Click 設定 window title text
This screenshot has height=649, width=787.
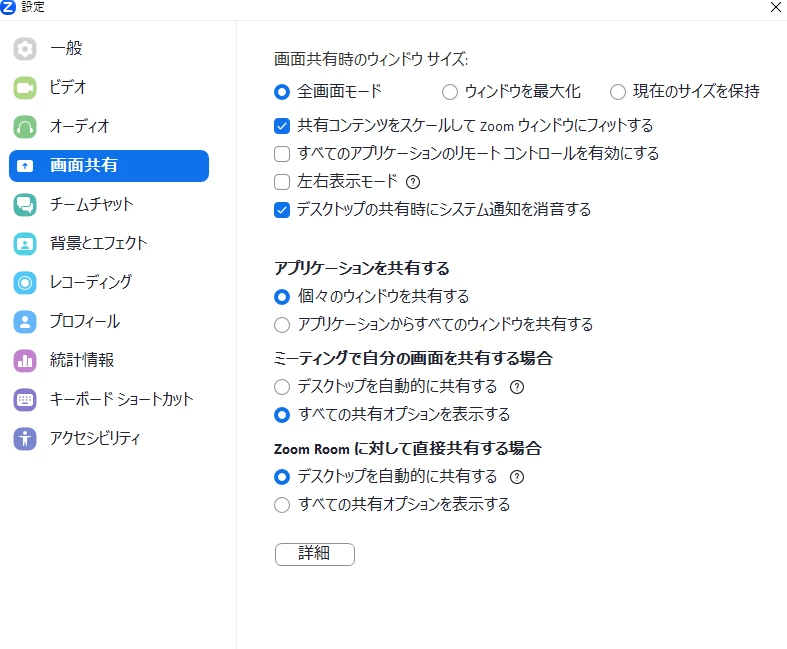pos(33,7)
